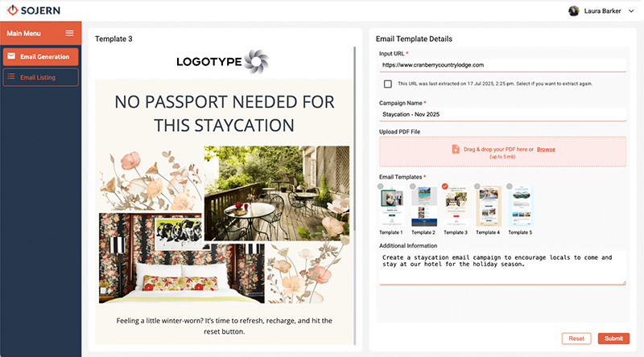Image resolution: width=644 pixels, height=357 pixels.
Task: Expand the user account dropdown arrow
Action: tap(631, 11)
